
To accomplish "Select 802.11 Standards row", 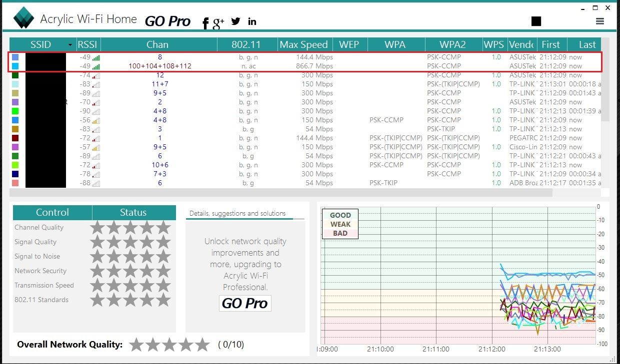I will [94, 300].
